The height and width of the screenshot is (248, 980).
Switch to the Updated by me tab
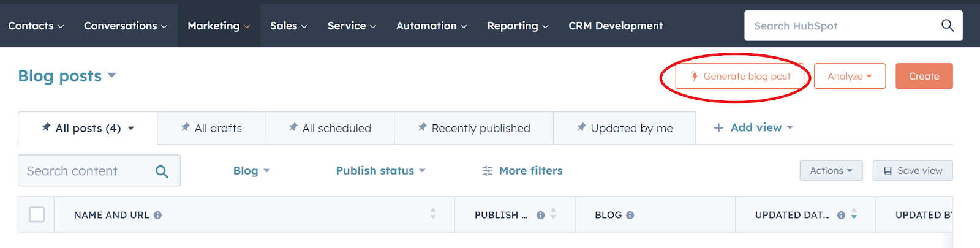(x=625, y=128)
